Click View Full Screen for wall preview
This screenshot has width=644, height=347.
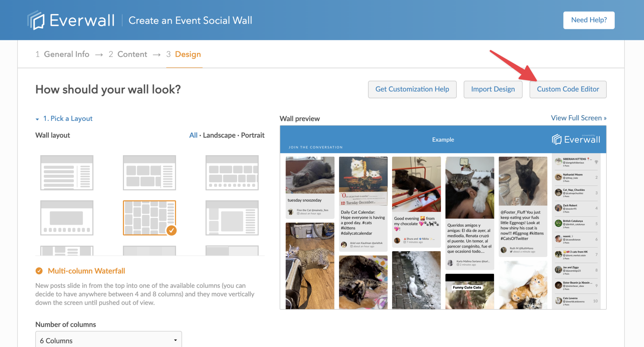coord(578,118)
